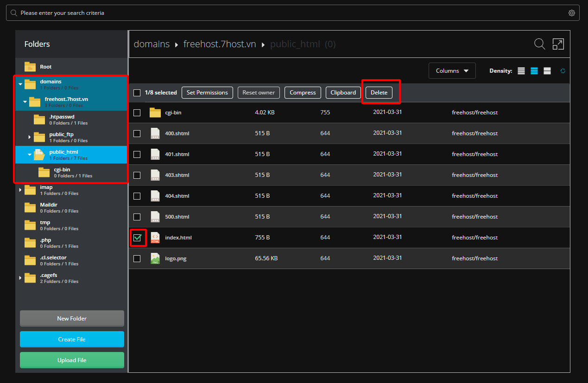This screenshot has width=588, height=383.
Task: Click the 500.shtml file icon
Action: [155, 217]
